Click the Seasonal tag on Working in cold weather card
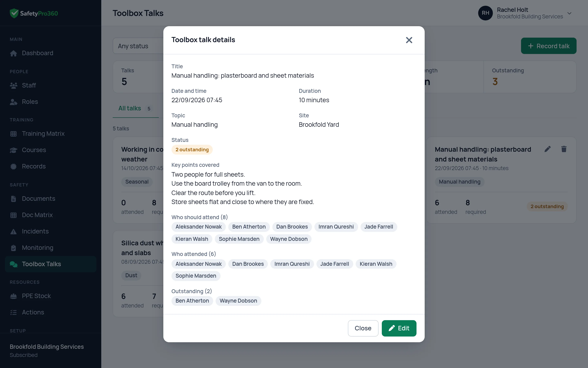The width and height of the screenshot is (588, 368). click(x=137, y=182)
